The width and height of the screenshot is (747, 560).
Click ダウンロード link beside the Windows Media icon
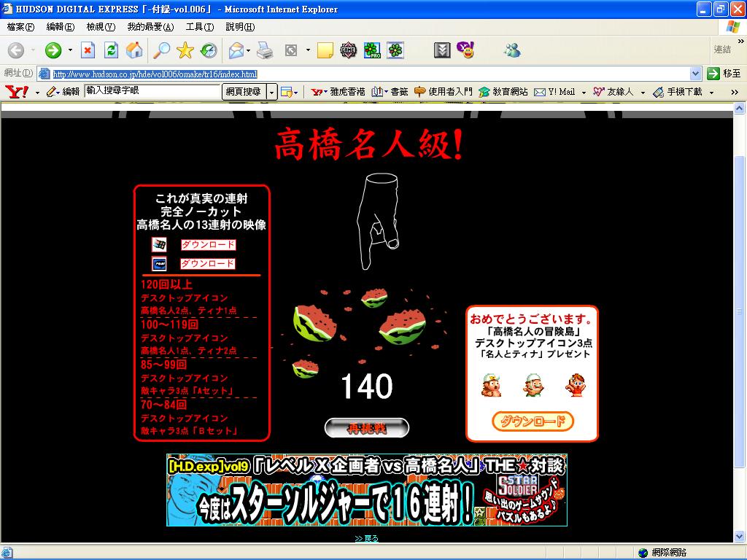[x=208, y=245]
